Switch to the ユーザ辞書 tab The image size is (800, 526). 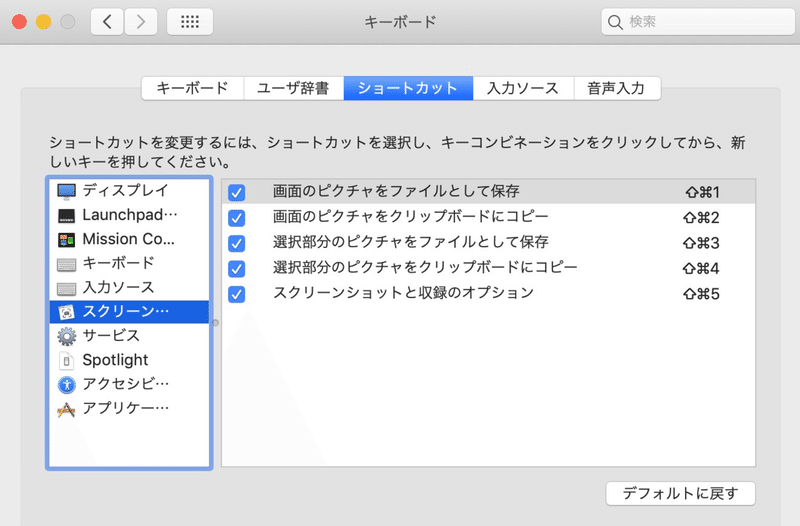point(293,88)
